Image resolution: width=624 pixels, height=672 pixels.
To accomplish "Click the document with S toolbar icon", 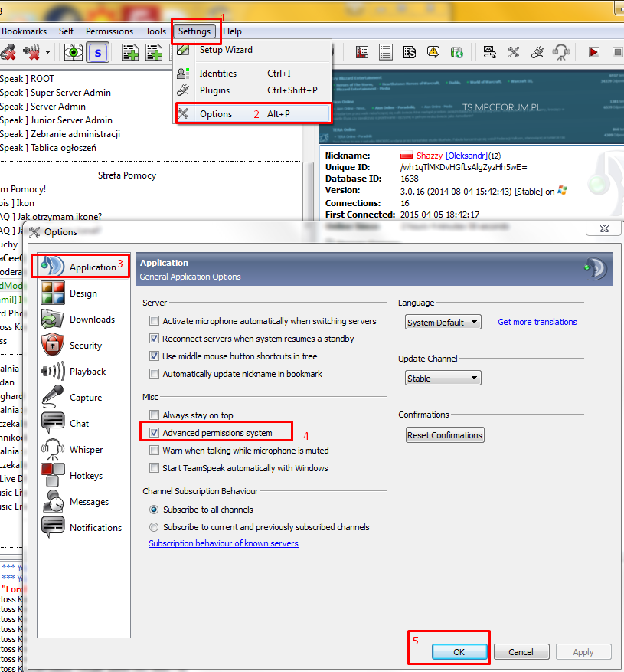I will pos(410,52).
